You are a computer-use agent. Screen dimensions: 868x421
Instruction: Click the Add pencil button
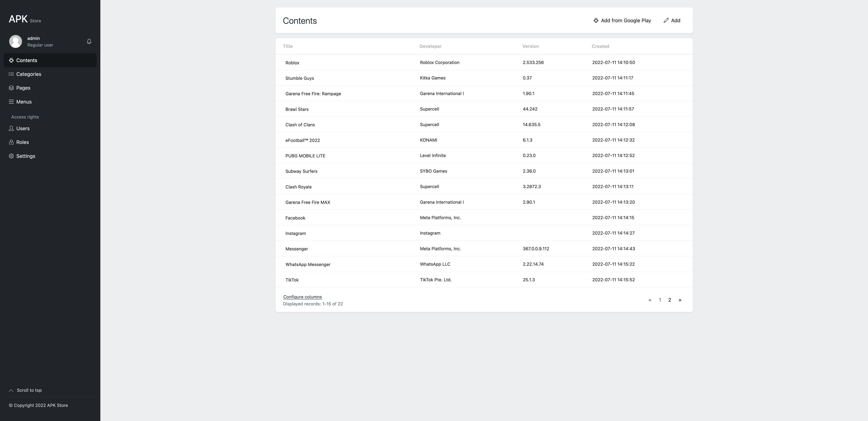point(672,21)
